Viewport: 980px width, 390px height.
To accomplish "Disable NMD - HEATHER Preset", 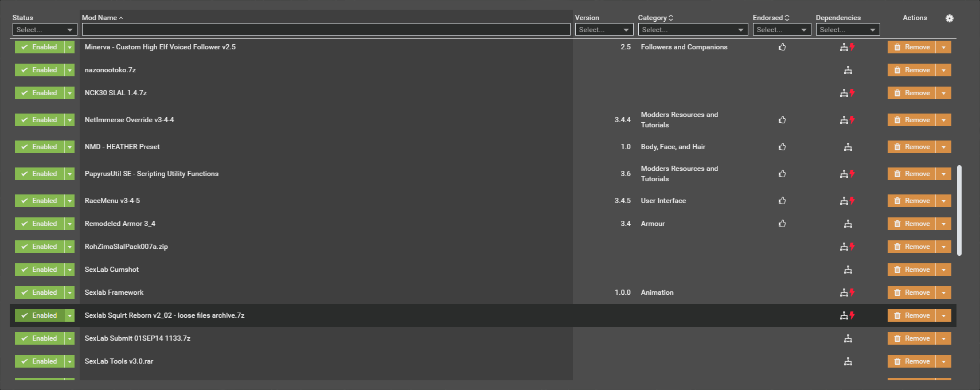I will (x=40, y=147).
